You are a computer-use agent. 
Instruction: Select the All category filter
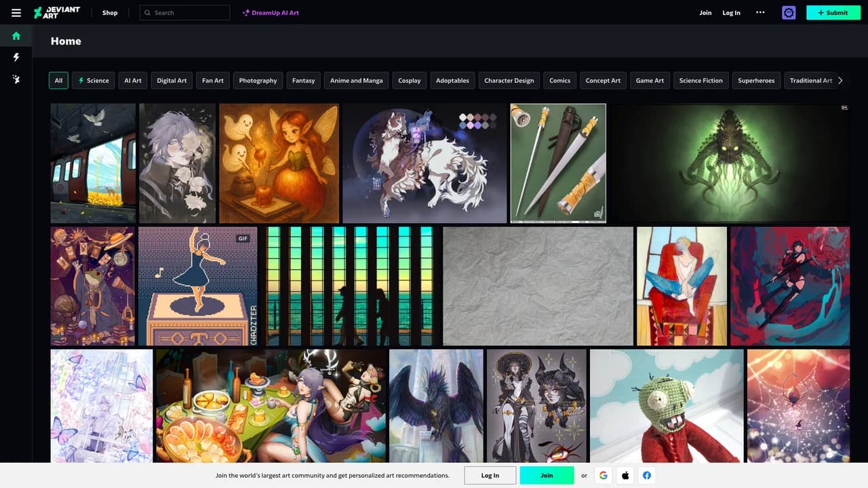pyautogui.click(x=58, y=81)
